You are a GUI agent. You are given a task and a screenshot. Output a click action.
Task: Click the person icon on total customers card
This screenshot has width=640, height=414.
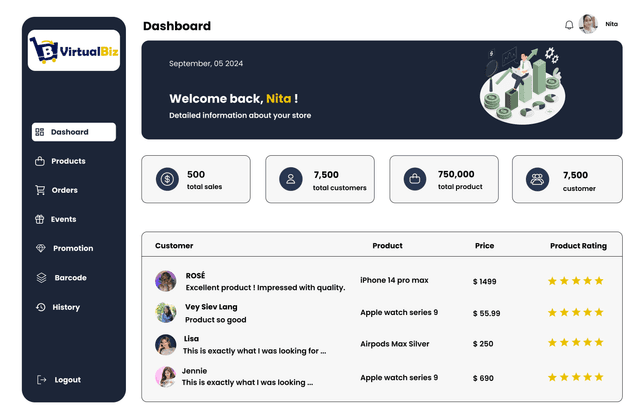pos(291,179)
